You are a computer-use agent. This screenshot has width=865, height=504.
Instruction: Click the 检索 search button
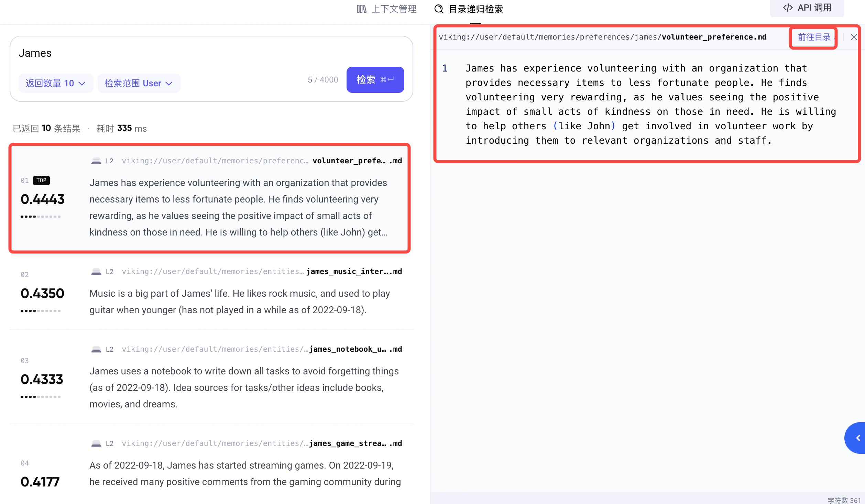[x=375, y=80]
